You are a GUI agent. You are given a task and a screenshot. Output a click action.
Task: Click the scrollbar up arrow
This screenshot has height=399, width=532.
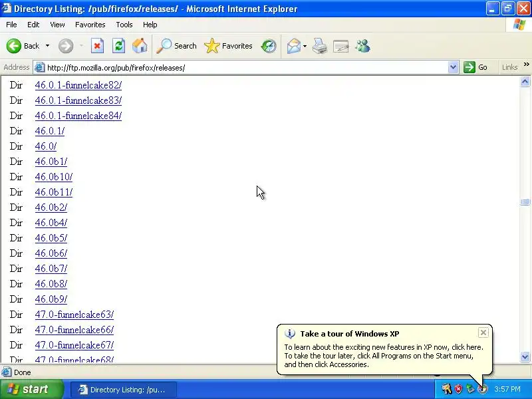(x=525, y=81)
